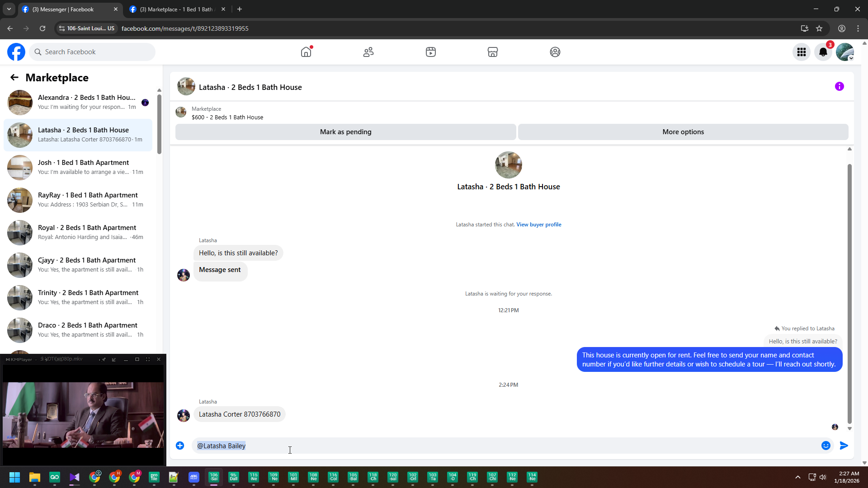Open the browser tab search dropdown
Screen dimensions: 868x488
[x=9, y=9]
